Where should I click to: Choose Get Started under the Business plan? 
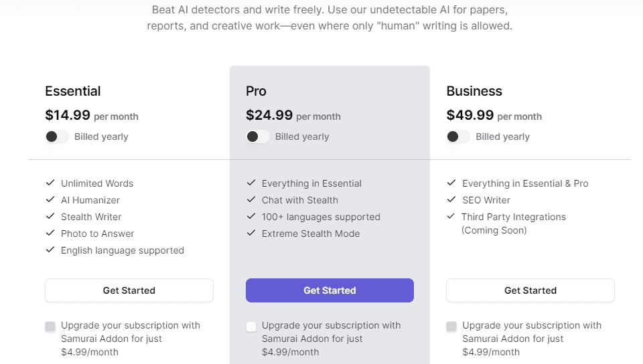pyautogui.click(x=530, y=290)
